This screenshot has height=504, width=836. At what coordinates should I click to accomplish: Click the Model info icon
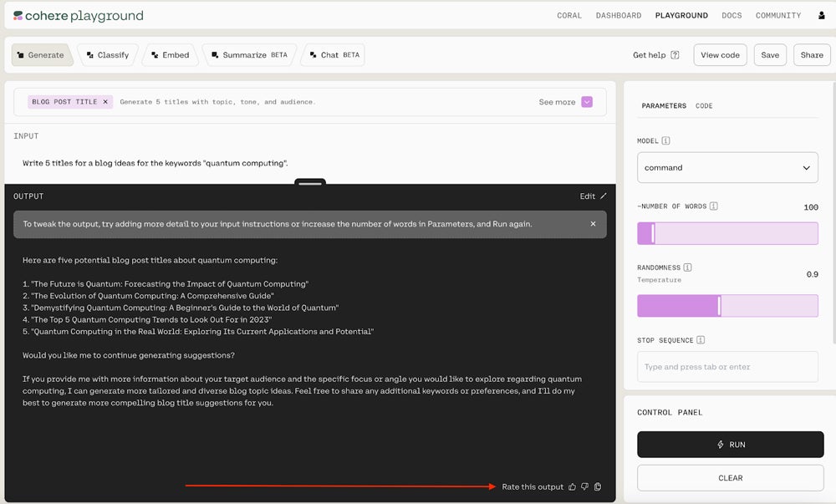coord(666,141)
